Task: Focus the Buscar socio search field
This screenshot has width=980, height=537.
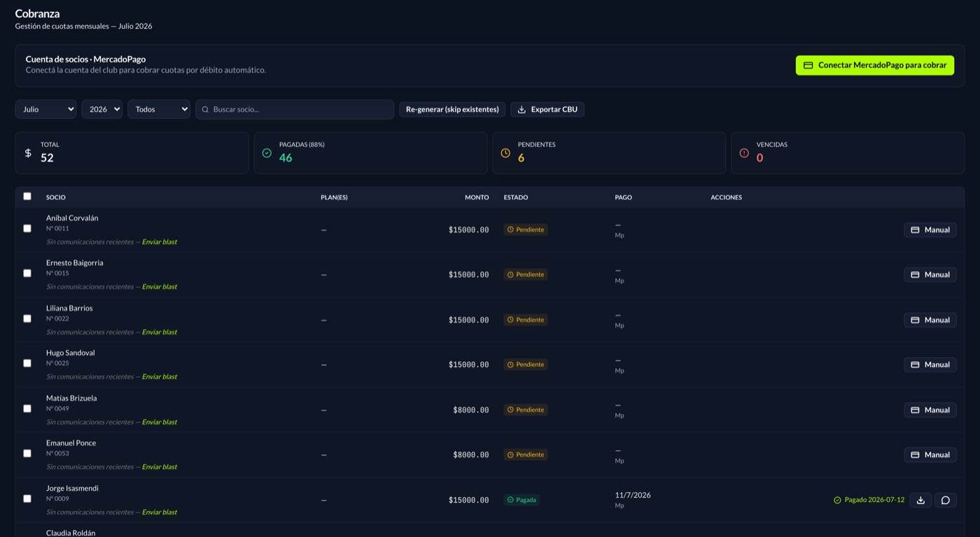Action: tap(295, 109)
